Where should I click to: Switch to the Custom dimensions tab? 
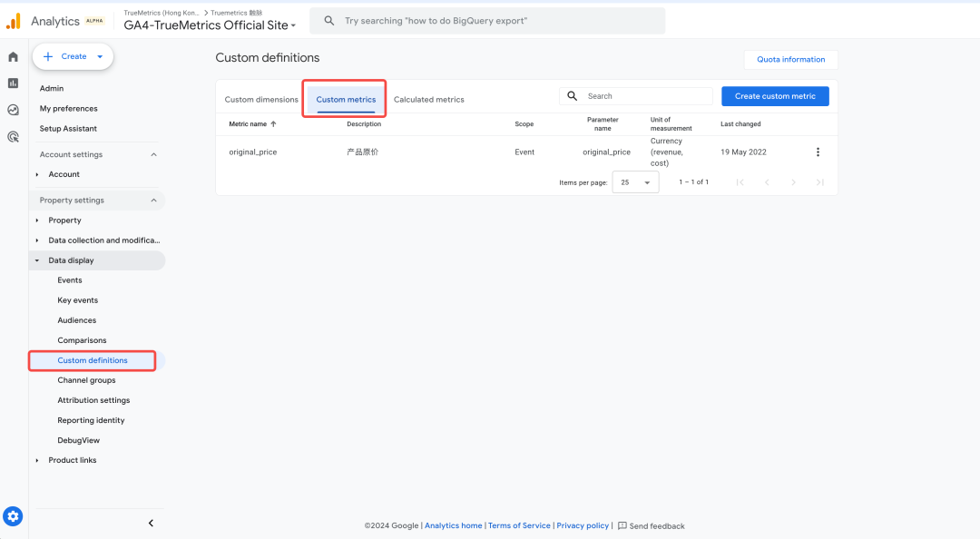pos(261,100)
